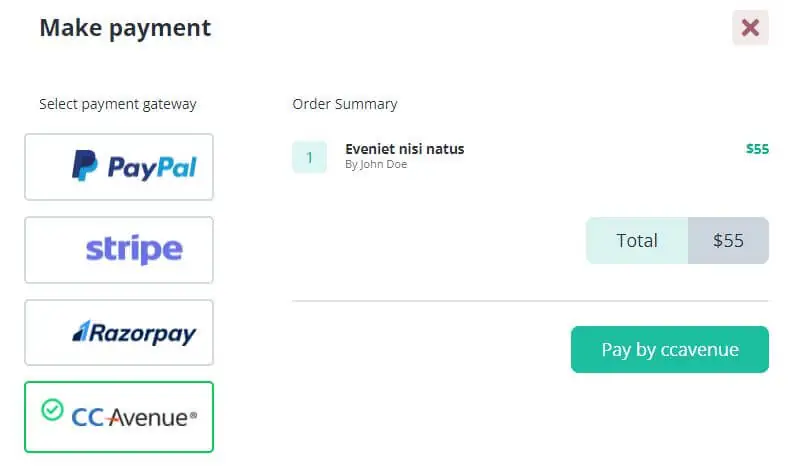Click the green $55 item price
Screen dimensions: 795x475
click(757, 149)
